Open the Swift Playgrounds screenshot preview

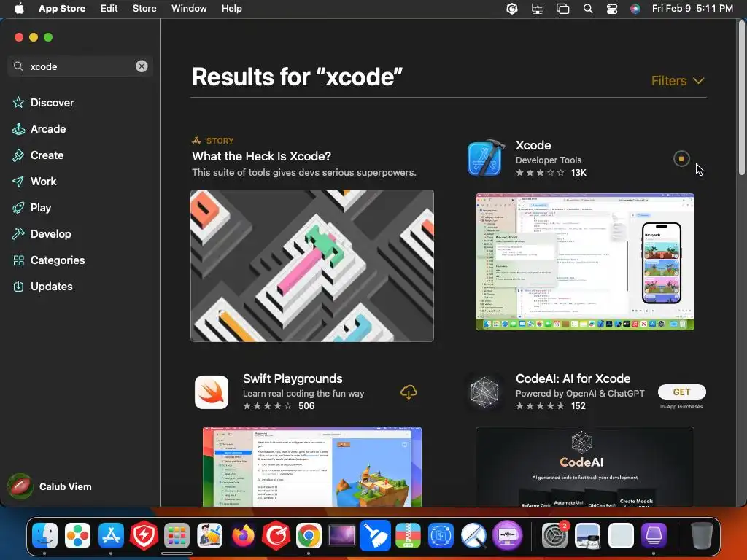(312, 467)
